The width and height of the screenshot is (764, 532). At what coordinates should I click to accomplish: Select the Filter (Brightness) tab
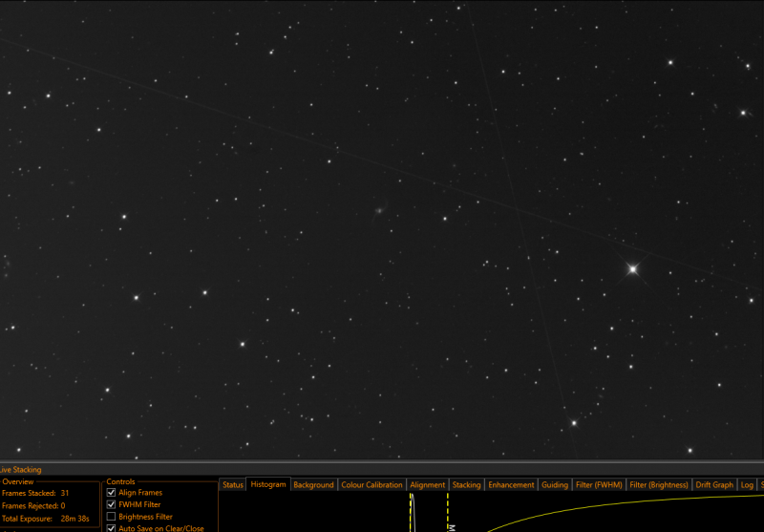tap(659, 485)
